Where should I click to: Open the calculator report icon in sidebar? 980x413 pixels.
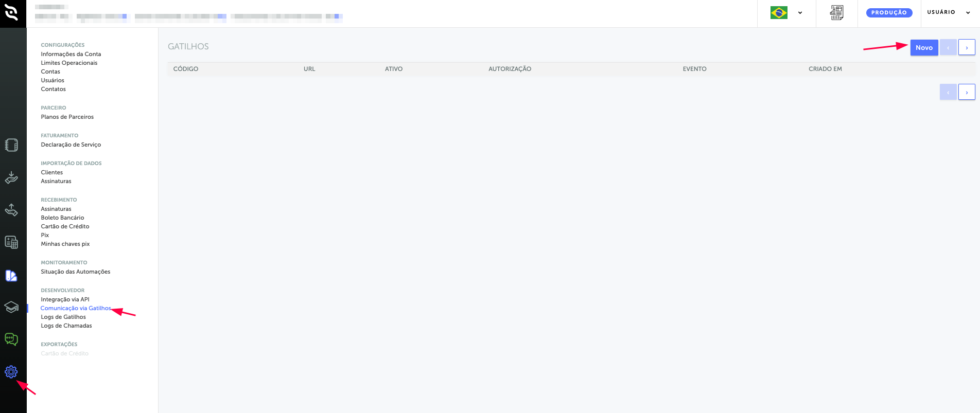point(11,242)
